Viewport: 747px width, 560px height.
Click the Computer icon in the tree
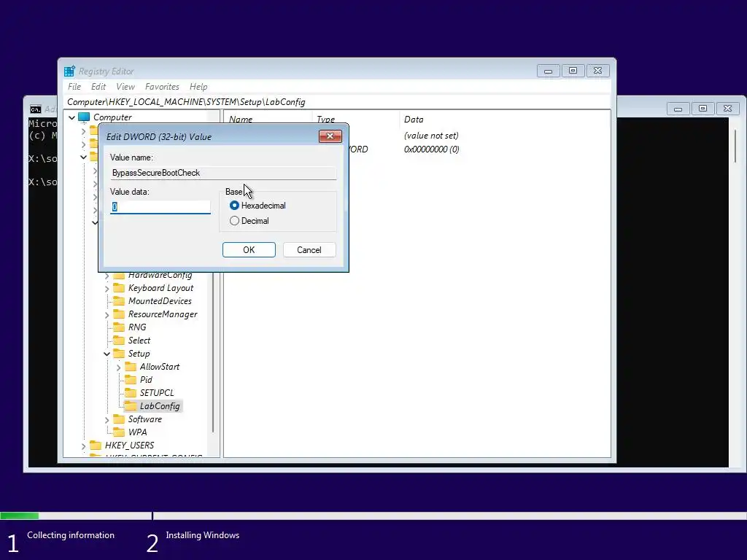point(84,117)
